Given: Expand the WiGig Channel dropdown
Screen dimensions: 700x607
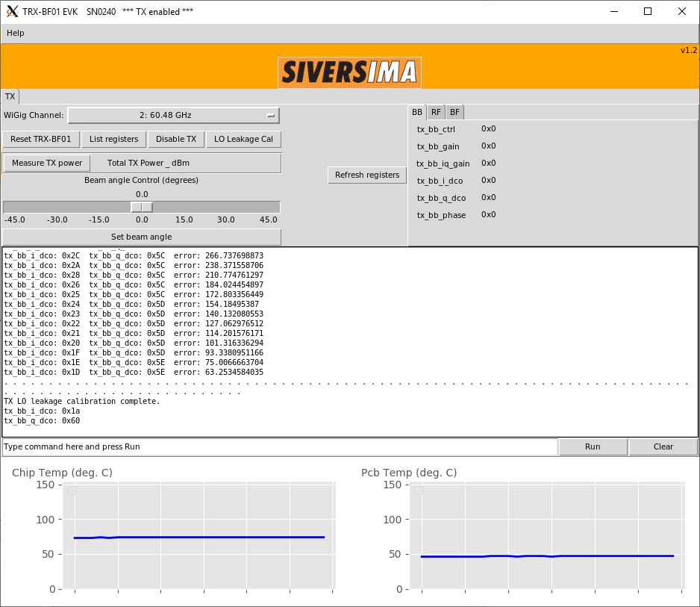Looking at the screenshot, I should point(173,115).
